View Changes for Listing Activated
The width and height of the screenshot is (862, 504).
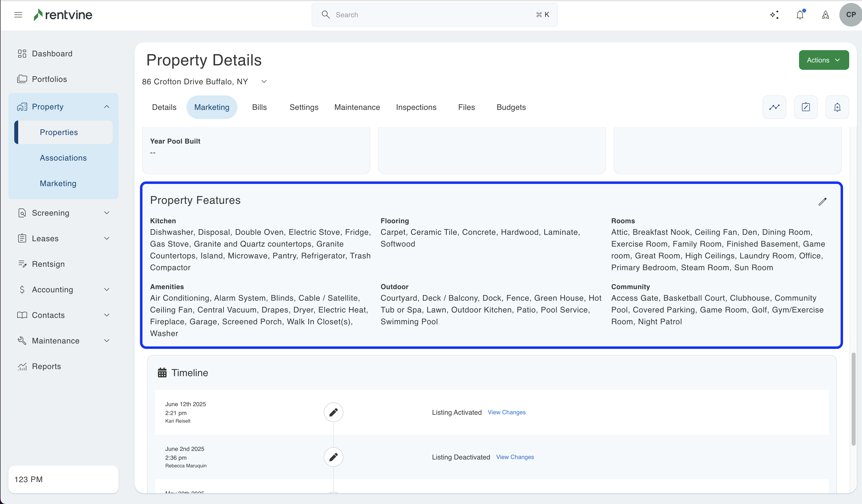tap(506, 412)
